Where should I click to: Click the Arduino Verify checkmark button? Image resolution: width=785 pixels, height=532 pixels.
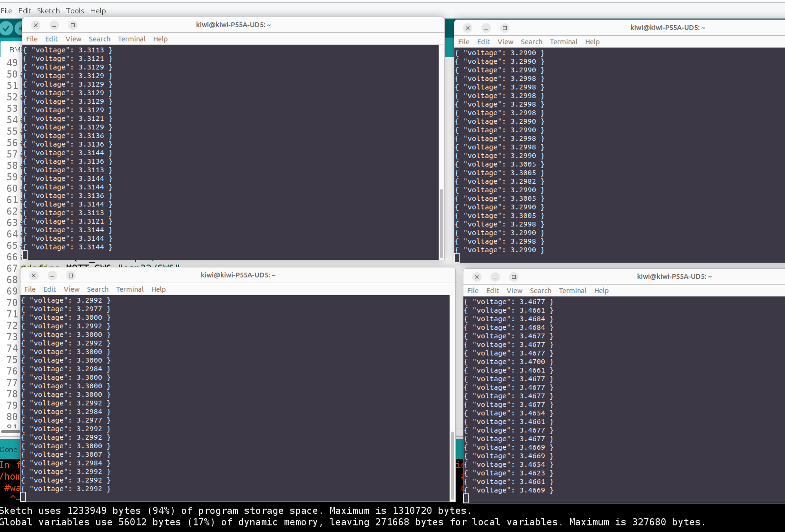click(6, 29)
